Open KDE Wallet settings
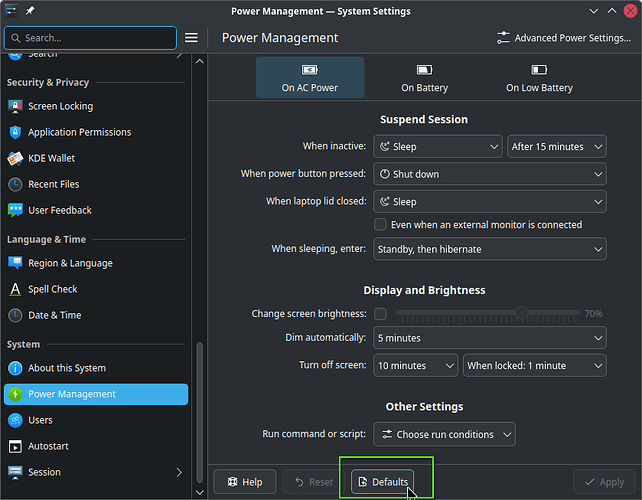The height and width of the screenshot is (500, 642). (96, 158)
